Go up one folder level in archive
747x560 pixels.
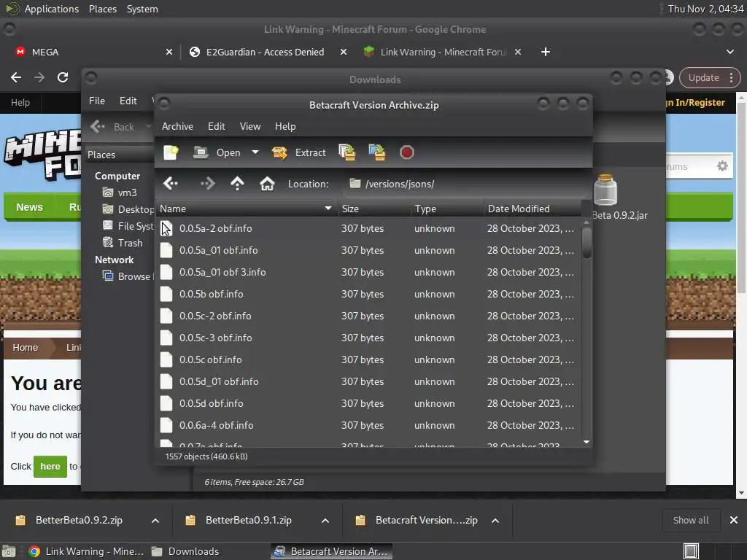(237, 183)
